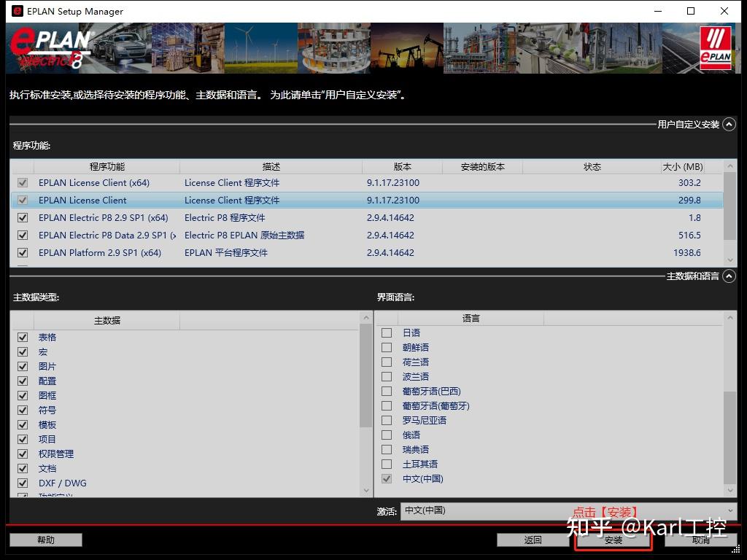Select the EPLAN Platform 2.9 SP1 (x64) text
Image resolution: width=747 pixels, height=560 pixels.
pos(100,253)
